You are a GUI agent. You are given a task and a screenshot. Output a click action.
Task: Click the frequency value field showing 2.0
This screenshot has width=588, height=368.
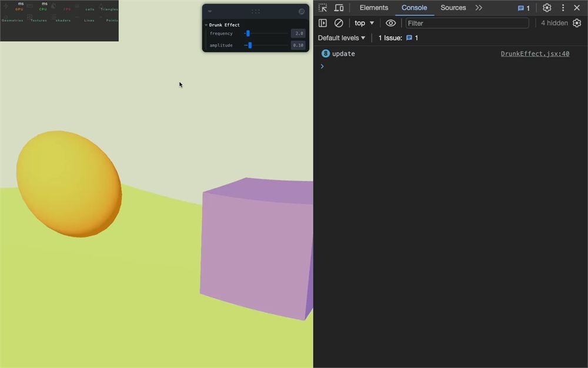point(298,34)
